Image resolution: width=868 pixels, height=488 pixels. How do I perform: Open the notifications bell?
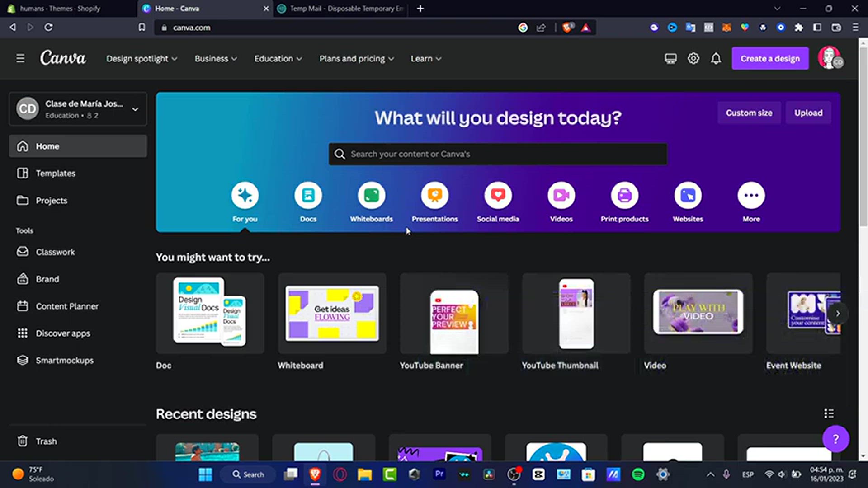click(x=716, y=59)
